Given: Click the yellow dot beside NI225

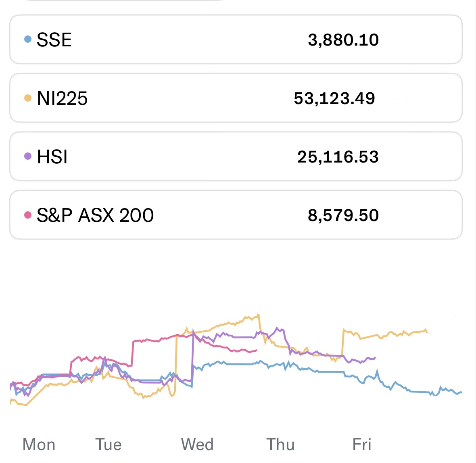Looking at the screenshot, I should coord(28,98).
